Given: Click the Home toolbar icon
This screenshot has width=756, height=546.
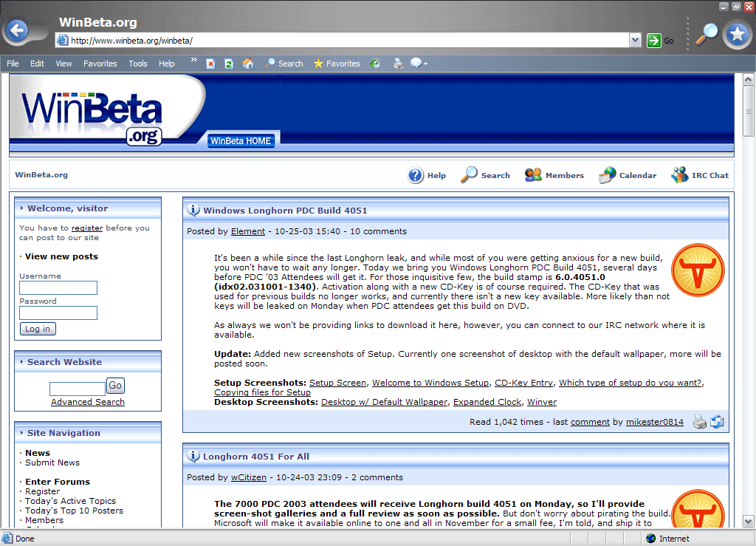Looking at the screenshot, I should [248, 64].
